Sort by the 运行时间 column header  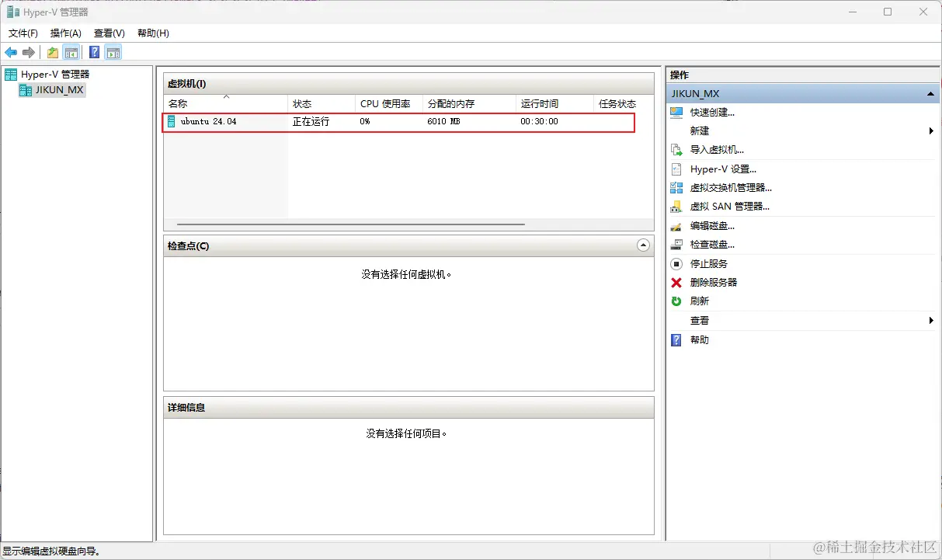click(554, 104)
